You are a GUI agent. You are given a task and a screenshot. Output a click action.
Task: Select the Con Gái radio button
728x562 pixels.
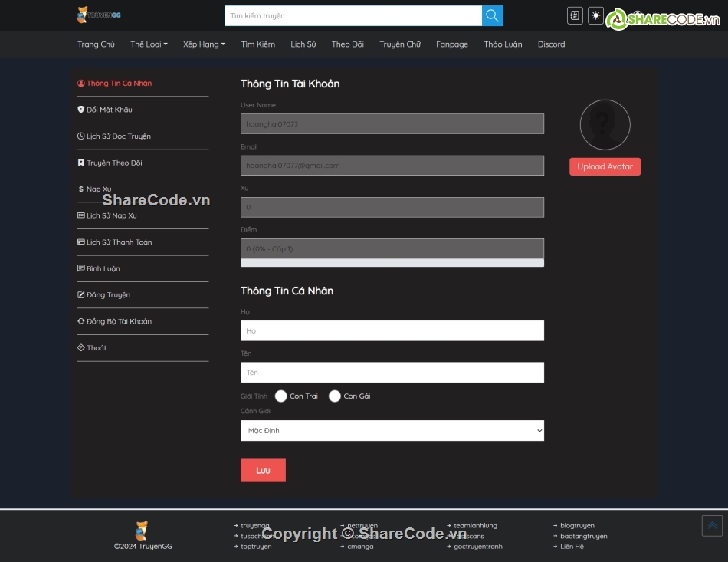(x=335, y=396)
